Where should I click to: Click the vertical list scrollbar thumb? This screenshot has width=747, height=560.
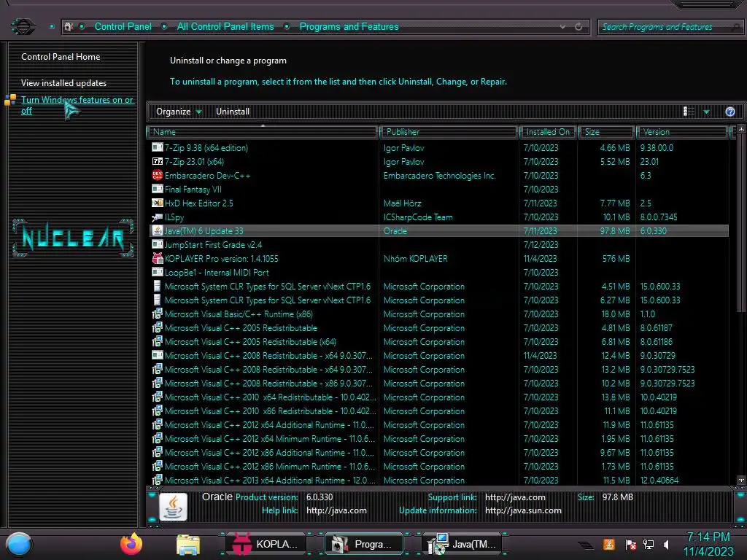tap(741, 224)
